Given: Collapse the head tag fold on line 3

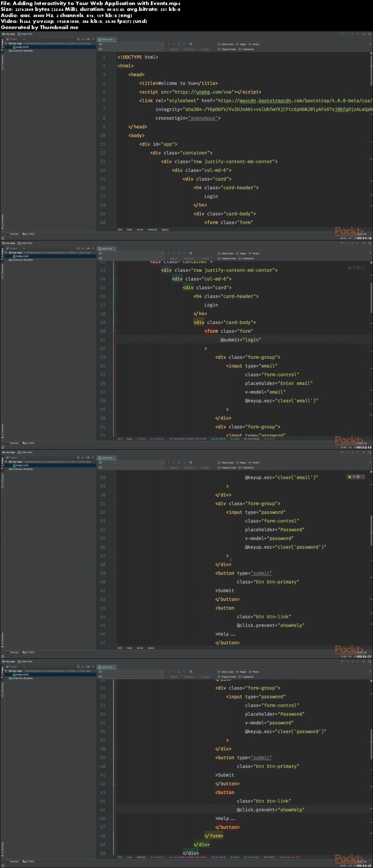Looking at the screenshot, I should (116, 75).
